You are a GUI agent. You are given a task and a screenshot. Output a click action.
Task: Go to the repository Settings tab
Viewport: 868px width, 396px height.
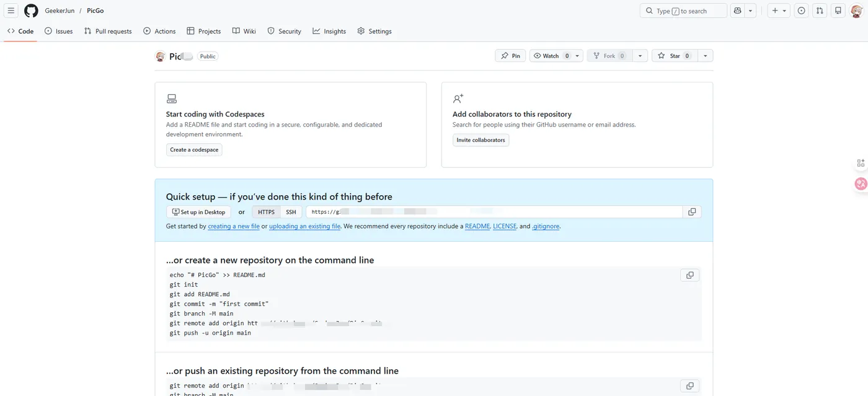tap(374, 31)
